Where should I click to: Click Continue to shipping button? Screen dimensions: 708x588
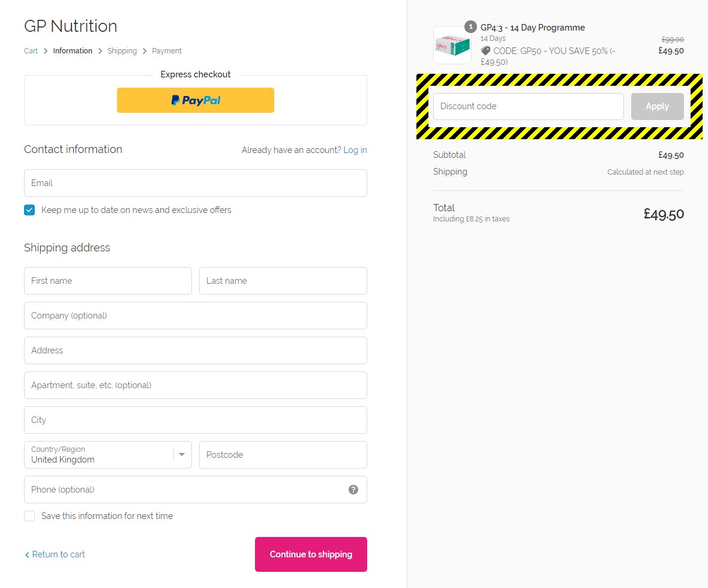pos(311,554)
